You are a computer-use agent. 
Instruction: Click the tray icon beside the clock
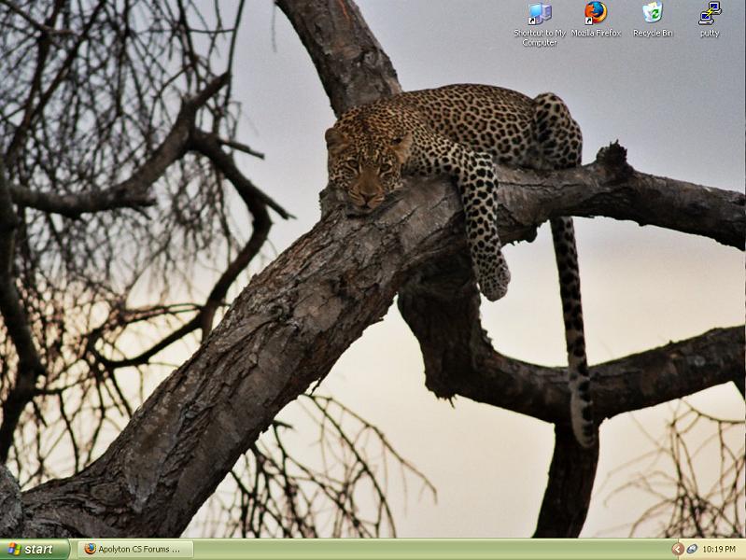692,549
